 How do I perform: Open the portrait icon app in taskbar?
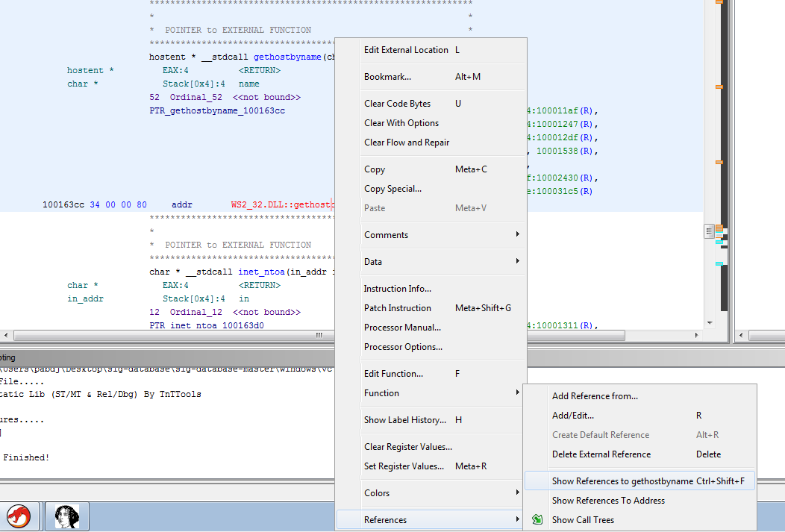click(67, 516)
